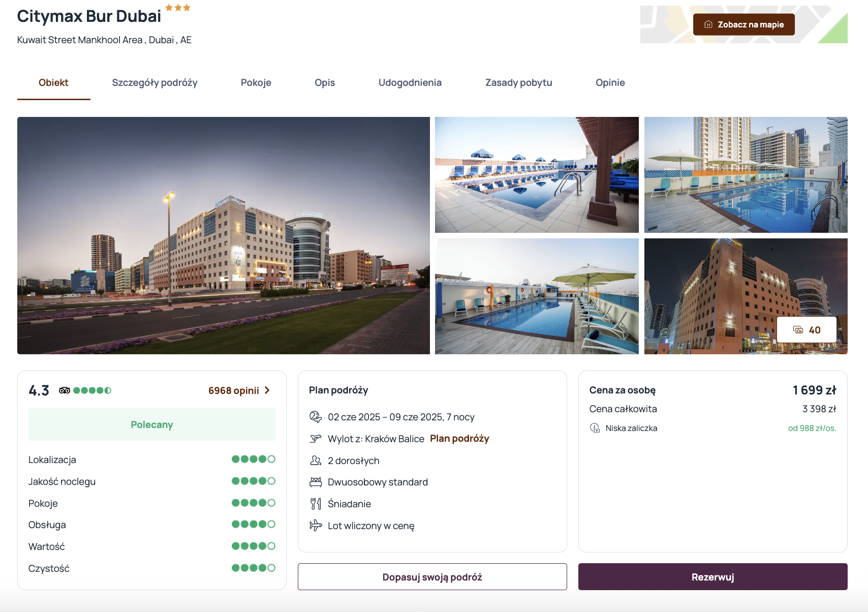
Task: Click the total price 3 398 zł
Action: [819, 409]
